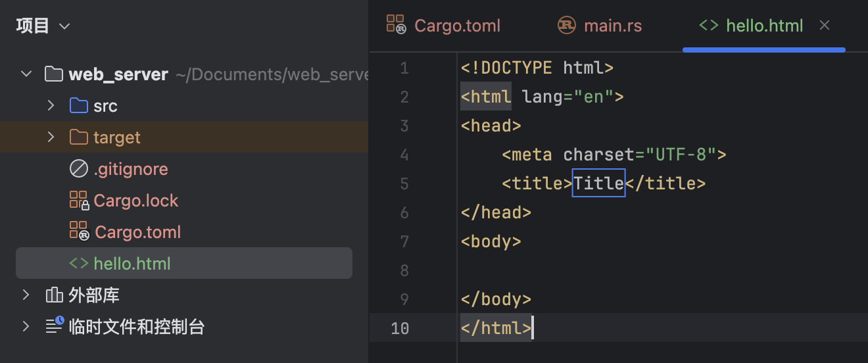
Task: Click the Cargo.toml icon in project tree
Action: click(78, 231)
